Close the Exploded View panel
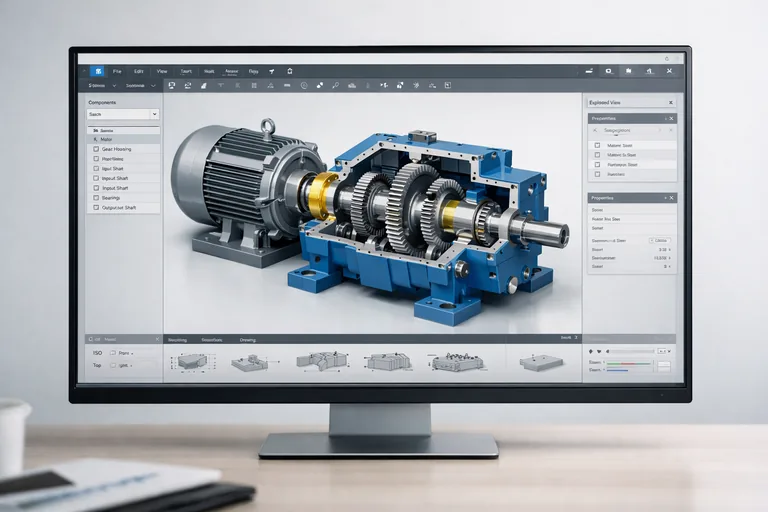The height and width of the screenshot is (512, 768). (x=671, y=102)
